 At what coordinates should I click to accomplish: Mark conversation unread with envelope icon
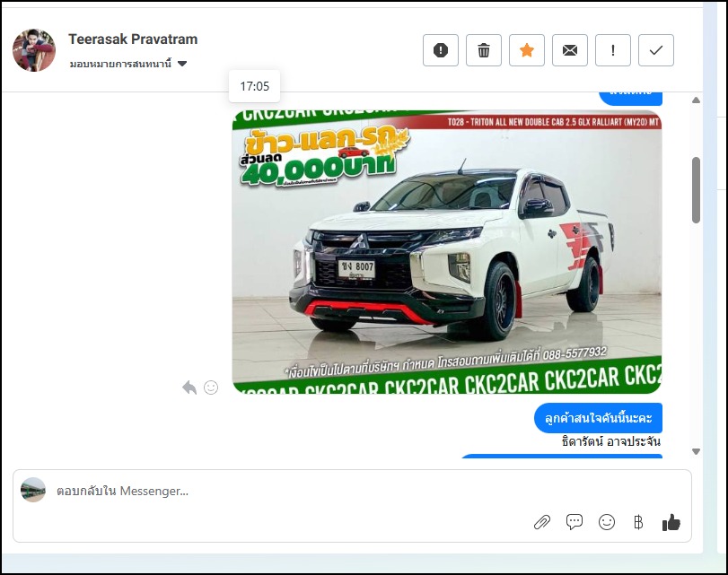click(570, 50)
